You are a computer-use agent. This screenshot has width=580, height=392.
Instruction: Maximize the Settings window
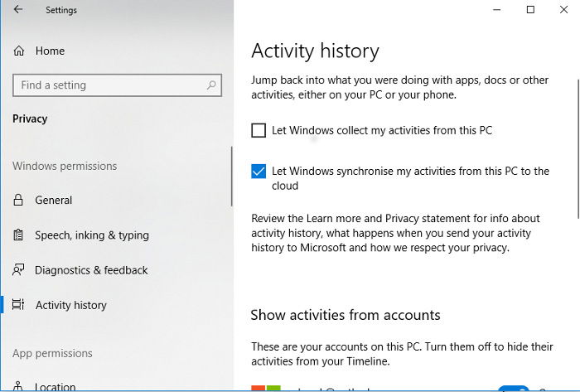point(530,10)
